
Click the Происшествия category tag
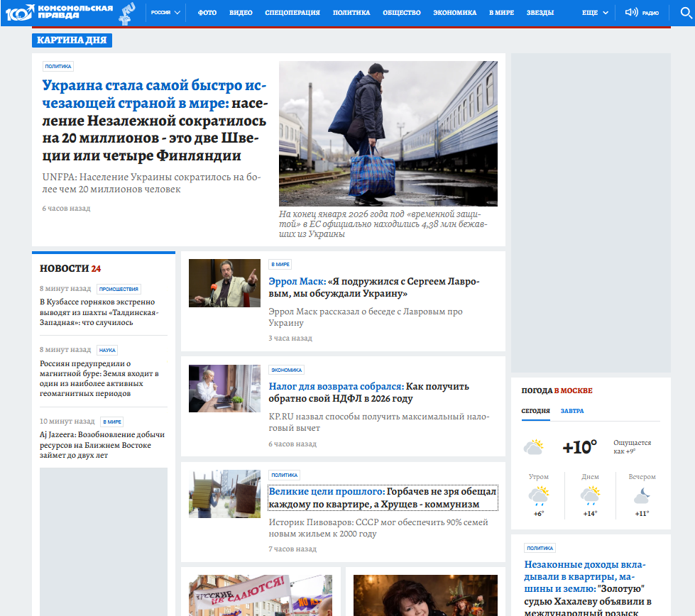[119, 290]
